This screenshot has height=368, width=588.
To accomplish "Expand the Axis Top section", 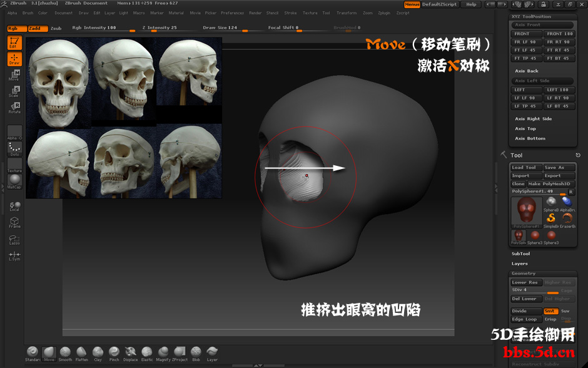I will 525,129.
